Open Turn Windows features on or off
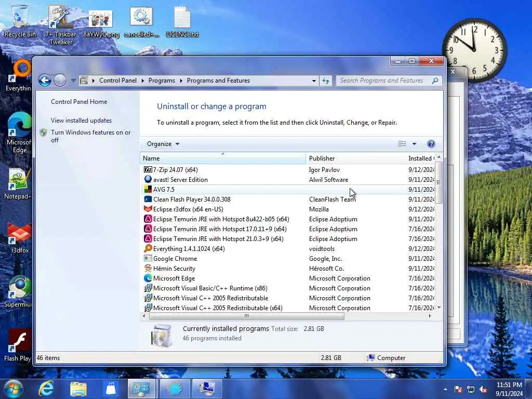The image size is (532, 399). tap(90, 136)
